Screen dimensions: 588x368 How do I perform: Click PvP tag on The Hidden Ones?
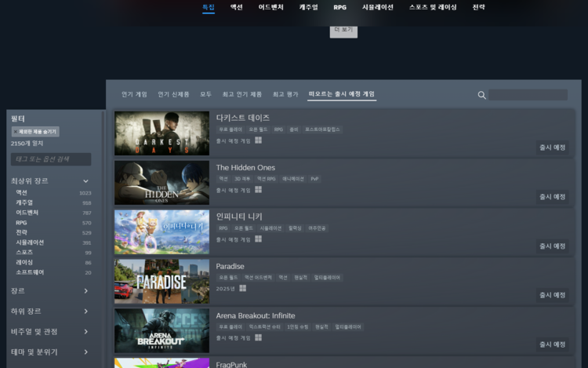[x=314, y=179]
